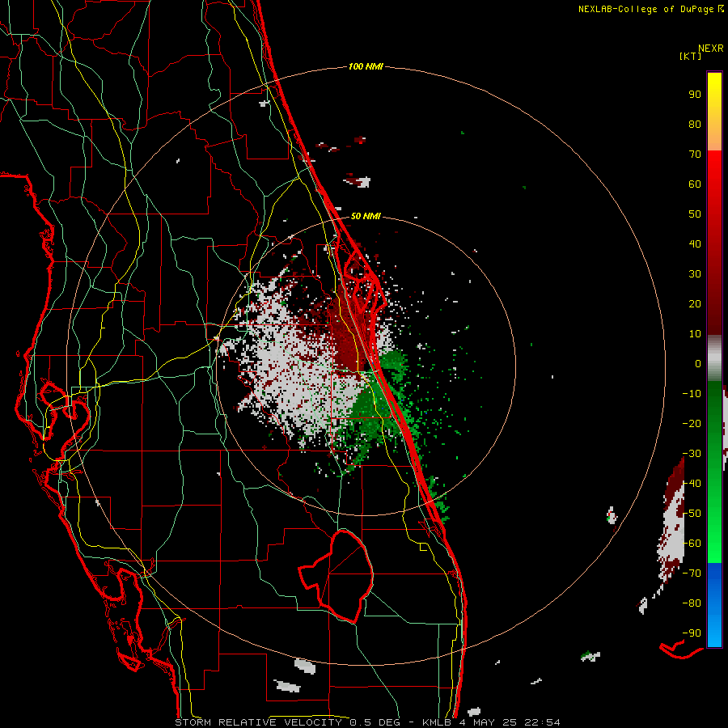Click the -70 value on the velocity scale

(x=692, y=574)
